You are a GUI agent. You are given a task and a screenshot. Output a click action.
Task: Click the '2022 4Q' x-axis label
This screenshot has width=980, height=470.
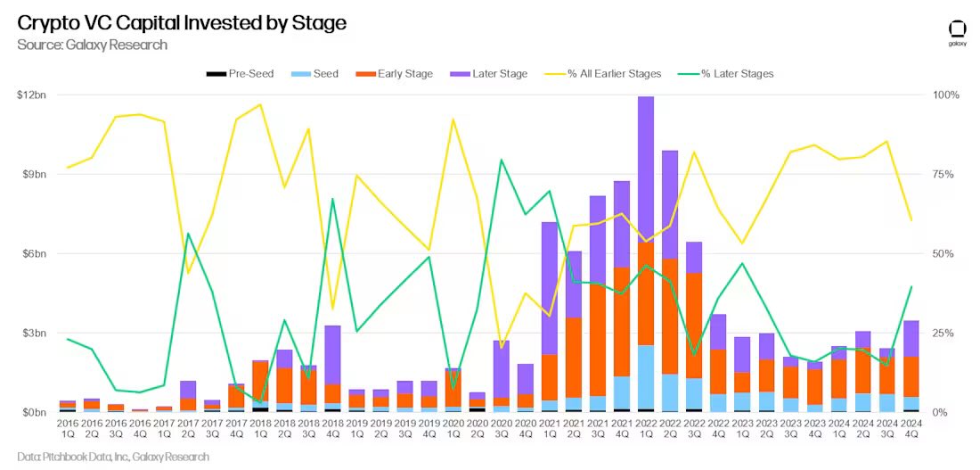718,431
